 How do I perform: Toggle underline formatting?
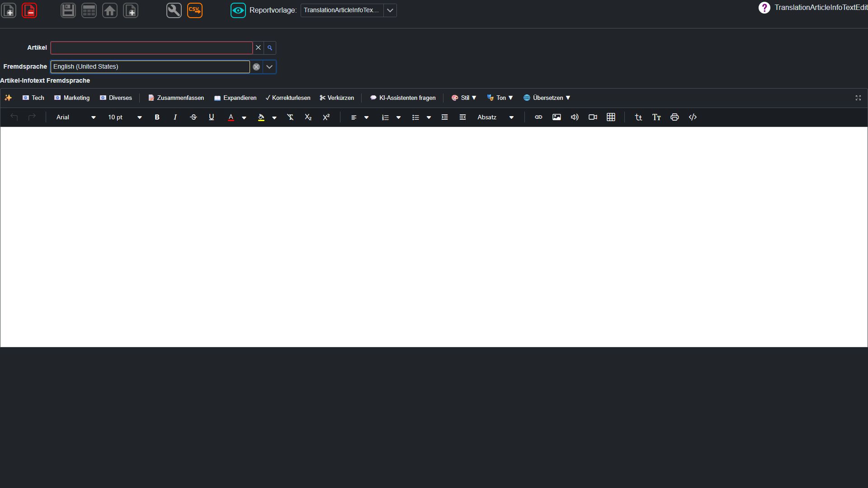(x=211, y=117)
